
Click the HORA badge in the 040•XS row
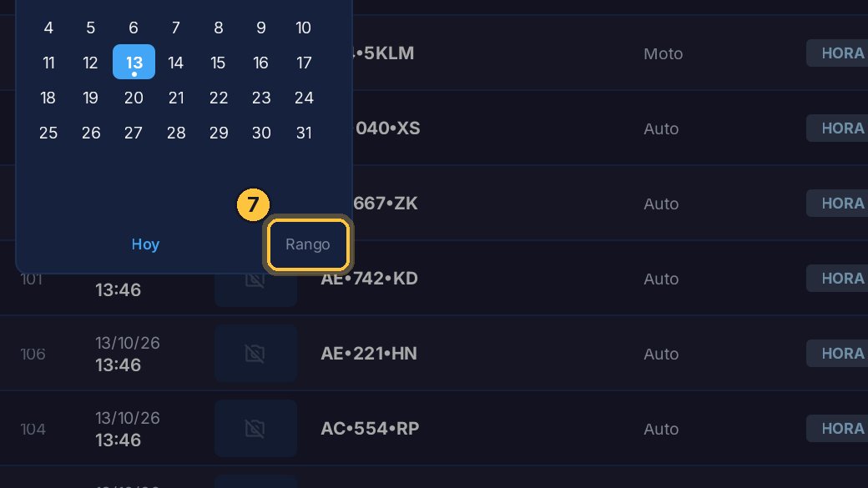click(x=837, y=128)
